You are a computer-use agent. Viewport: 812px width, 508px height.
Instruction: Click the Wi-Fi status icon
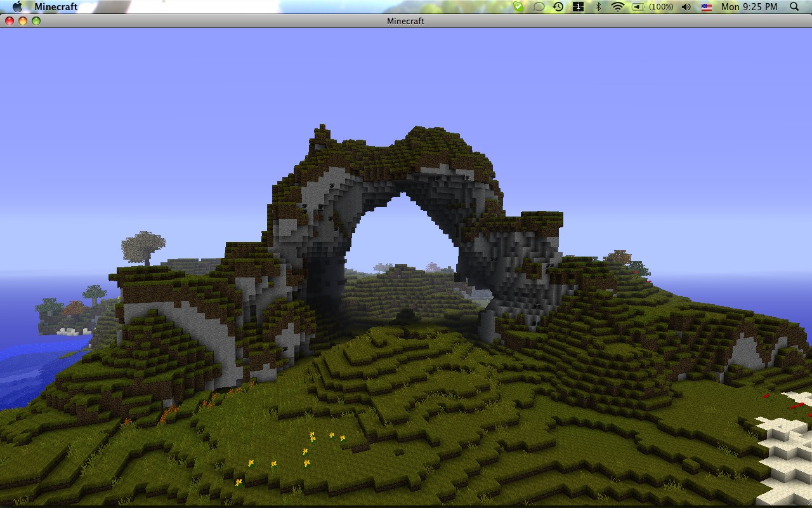click(x=617, y=7)
